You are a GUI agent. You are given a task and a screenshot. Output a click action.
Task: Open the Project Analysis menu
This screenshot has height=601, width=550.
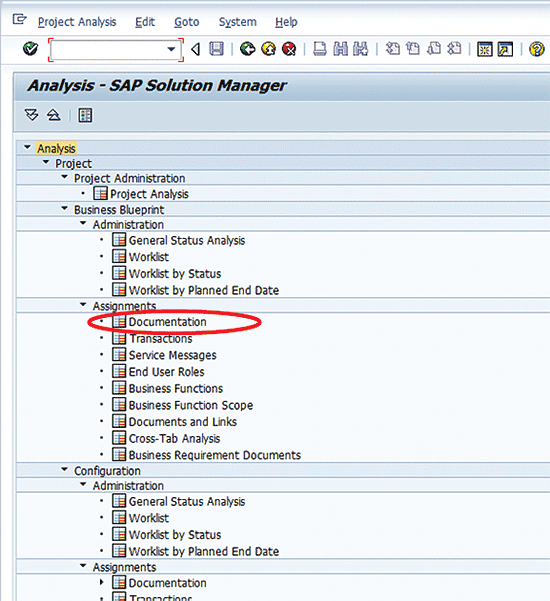coord(77,22)
